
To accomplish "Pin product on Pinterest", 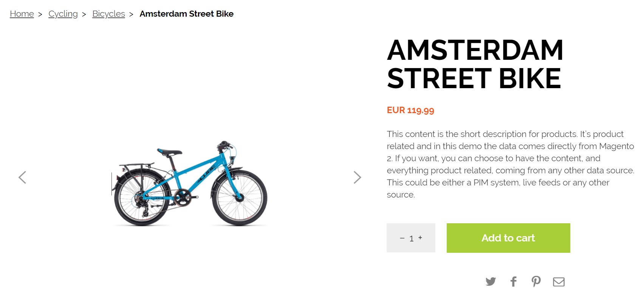I will pyautogui.click(x=536, y=282).
